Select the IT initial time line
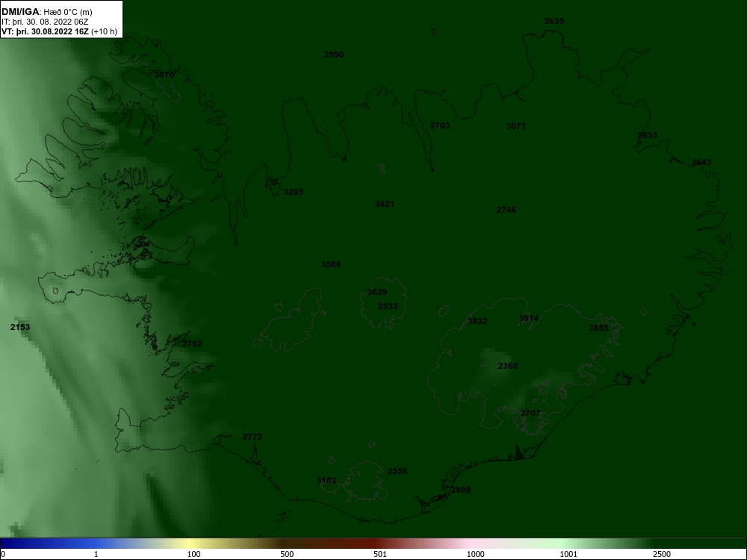 point(46,22)
